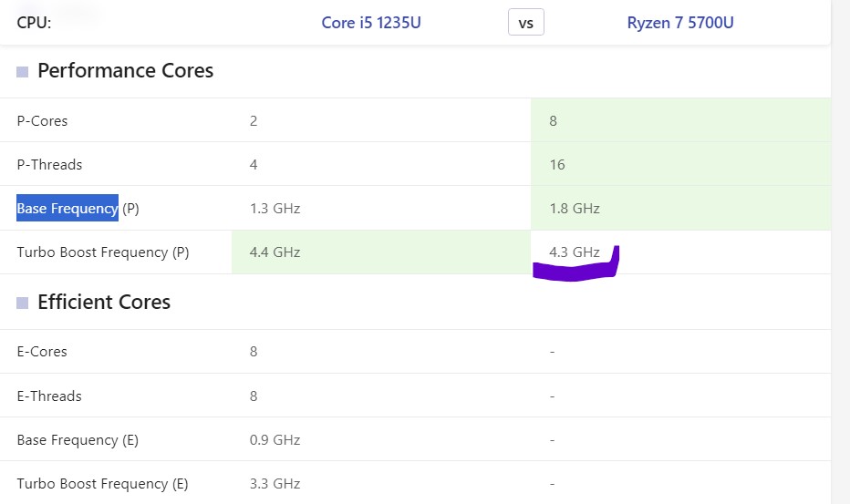Click the Performance Cores heading

pyautogui.click(x=125, y=71)
